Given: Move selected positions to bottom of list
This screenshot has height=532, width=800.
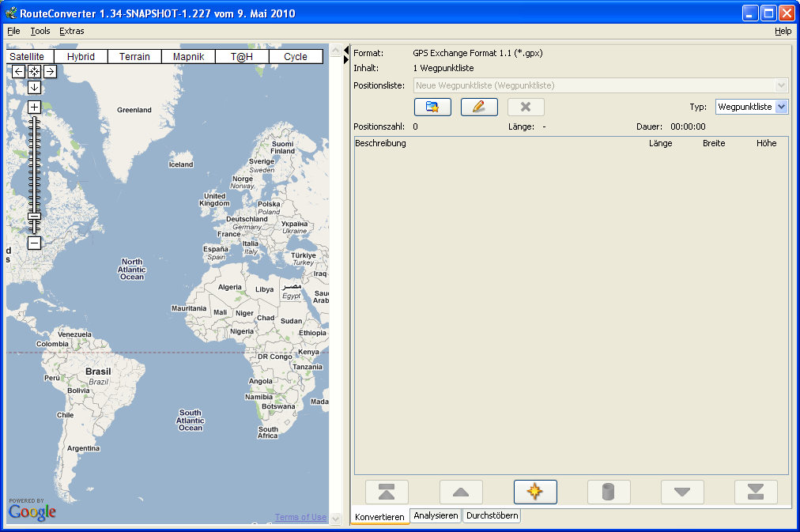Looking at the screenshot, I should click(x=756, y=492).
